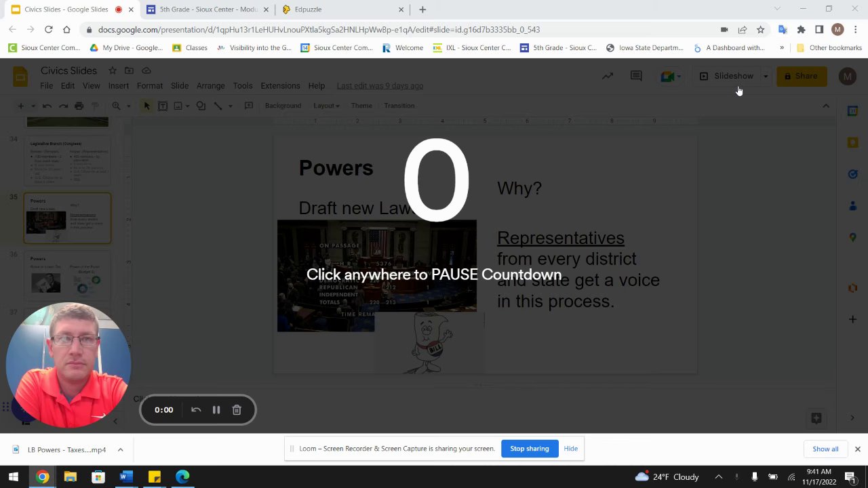Start the Slideshow
Viewport: 868px width, 488px height.
click(727, 76)
